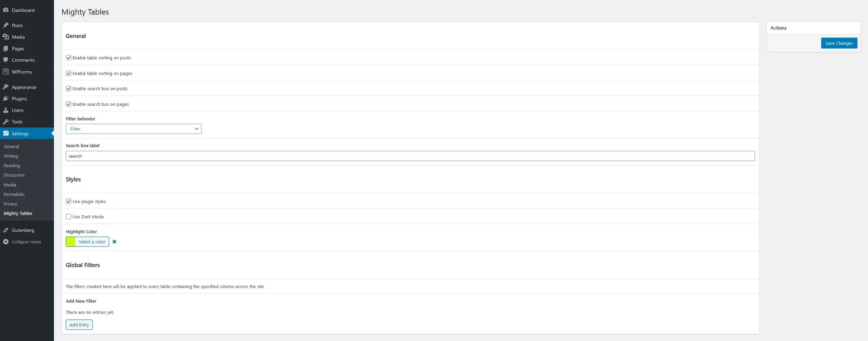This screenshot has height=341, width=868.
Task: Click into the Search box label field
Action: pos(410,156)
